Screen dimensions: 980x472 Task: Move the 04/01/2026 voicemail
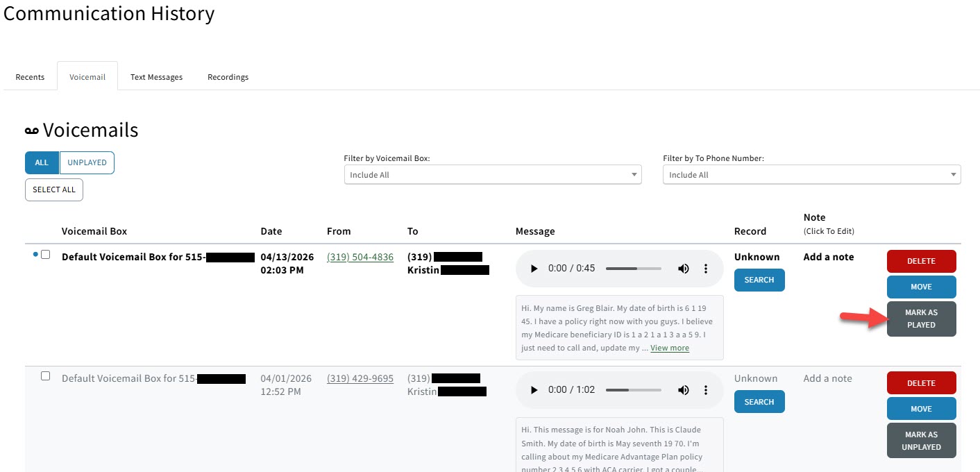click(x=921, y=409)
